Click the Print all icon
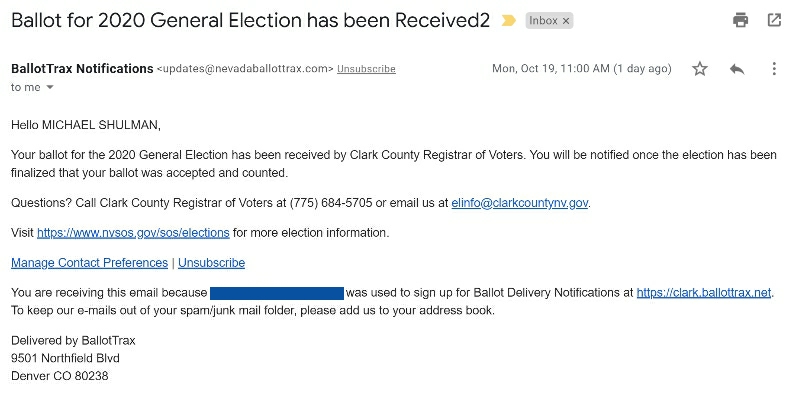 (x=740, y=20)
